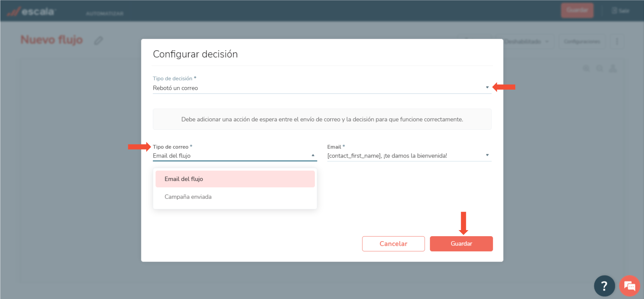Click the Rebotó un correo field
Image resolution: width=644 pixels, height=299 pixels.
(x=322, y=88)
